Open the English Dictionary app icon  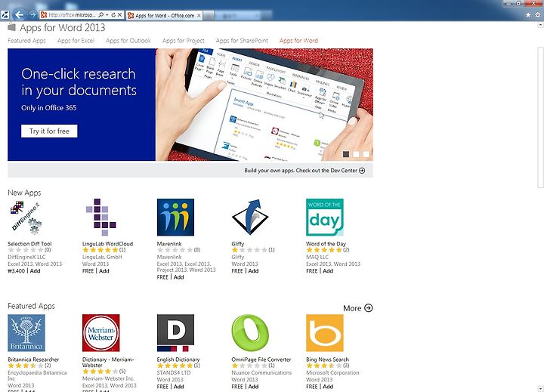click(175, 333)
